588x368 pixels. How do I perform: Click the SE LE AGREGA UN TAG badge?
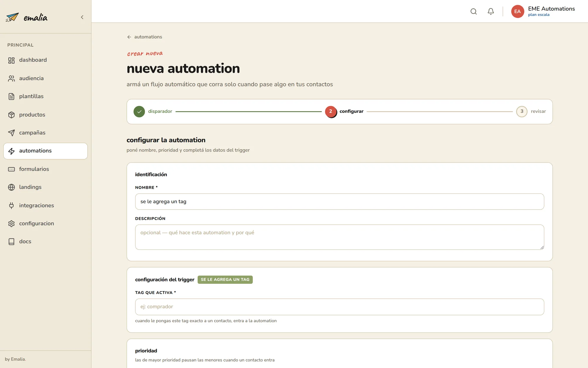(225, 280)
